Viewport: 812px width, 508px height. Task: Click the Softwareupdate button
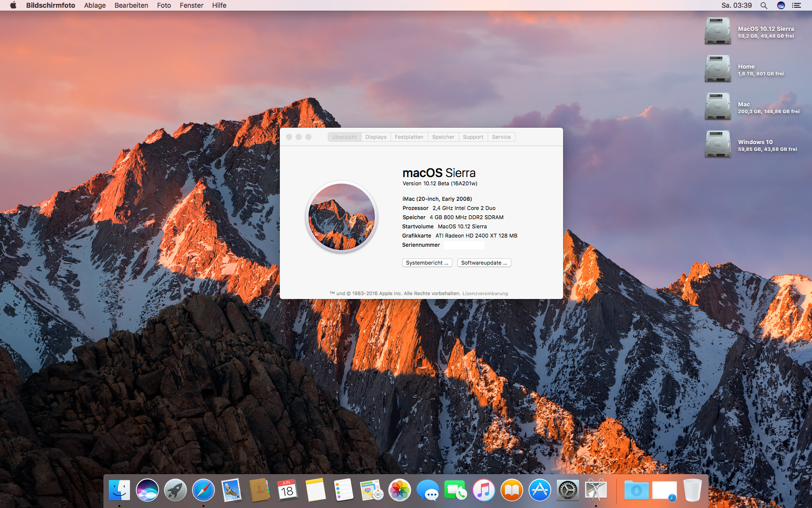pyautogui.click(x=484, y=263)
